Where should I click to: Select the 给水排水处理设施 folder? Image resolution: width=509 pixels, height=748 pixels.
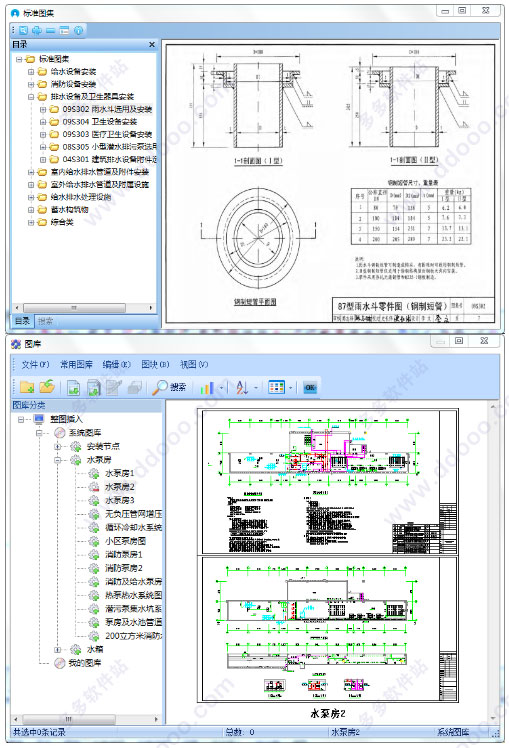pyautogui.click(x=81, y=197)
